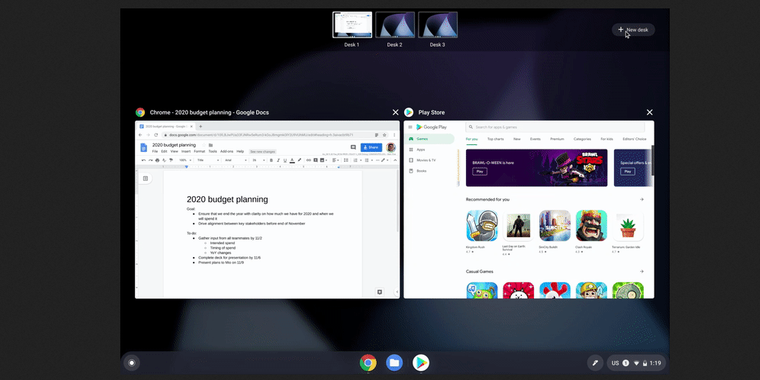Add a new desk with New desk
760x380 pixels.
click(x=633, y=30)
